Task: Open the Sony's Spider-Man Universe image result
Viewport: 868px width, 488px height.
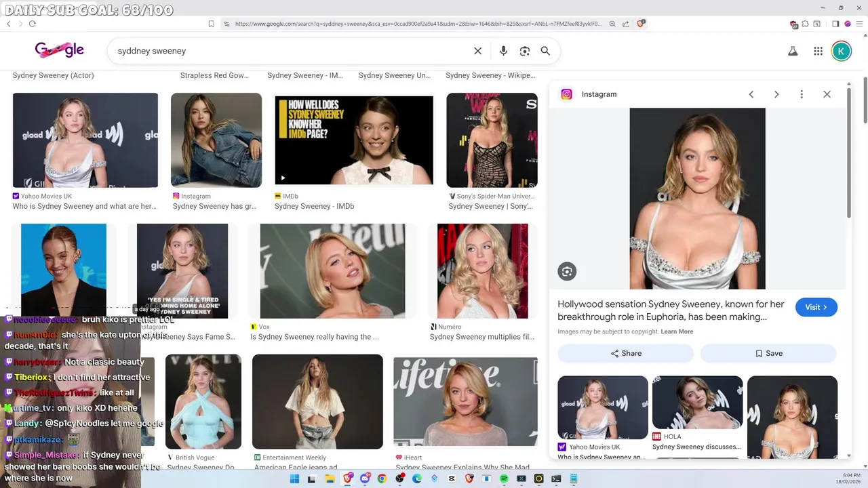Action: pyautogui.click(x=492, y=140)
